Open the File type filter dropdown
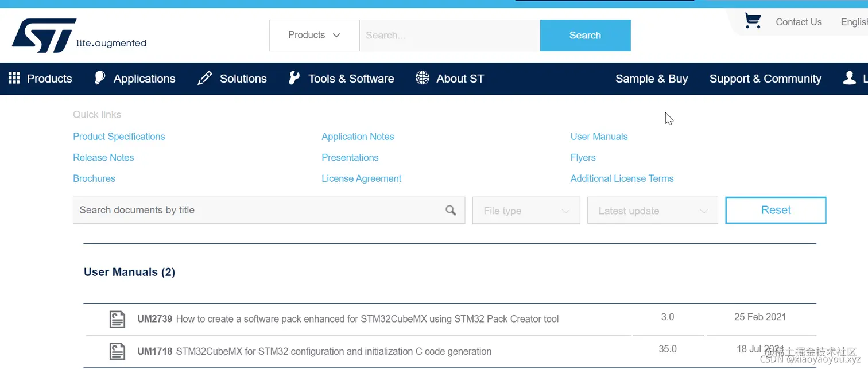This screenshot has width=868, height=369. coord(526,211)
